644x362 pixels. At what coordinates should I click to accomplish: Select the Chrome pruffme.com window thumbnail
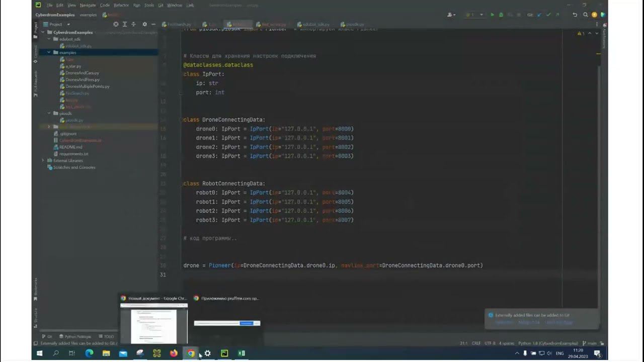227,323
